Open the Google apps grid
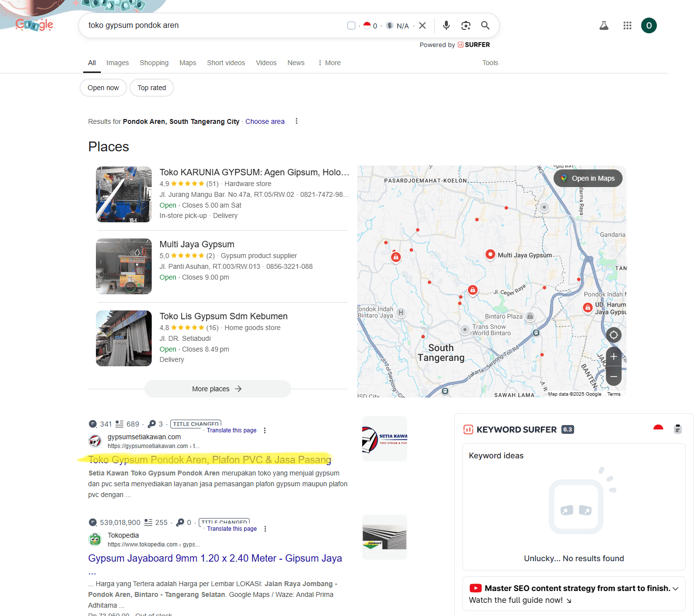The width and height of the screenshot is (694, 616). point(627,25)
